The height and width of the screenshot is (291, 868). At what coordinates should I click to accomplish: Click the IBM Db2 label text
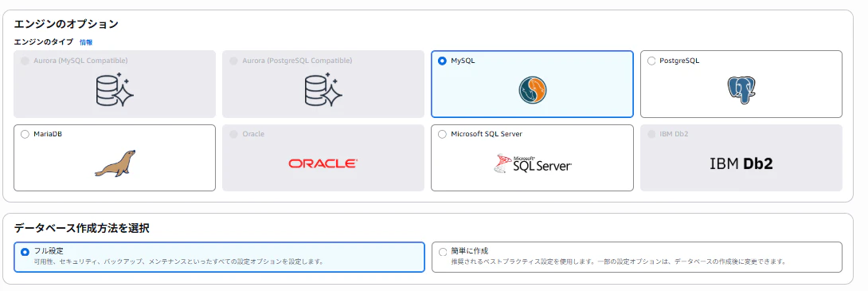[674, 134]
